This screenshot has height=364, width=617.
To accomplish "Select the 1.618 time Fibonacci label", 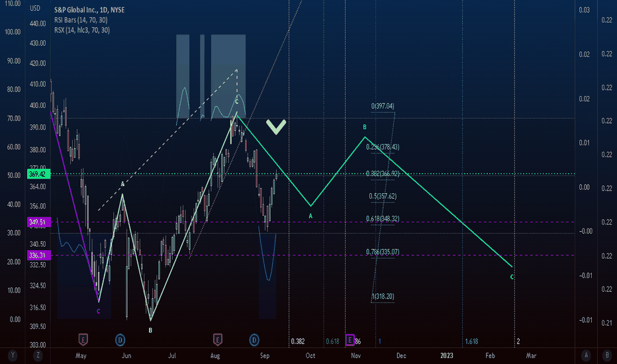I will pyautogui.click(x=471, y=341).
